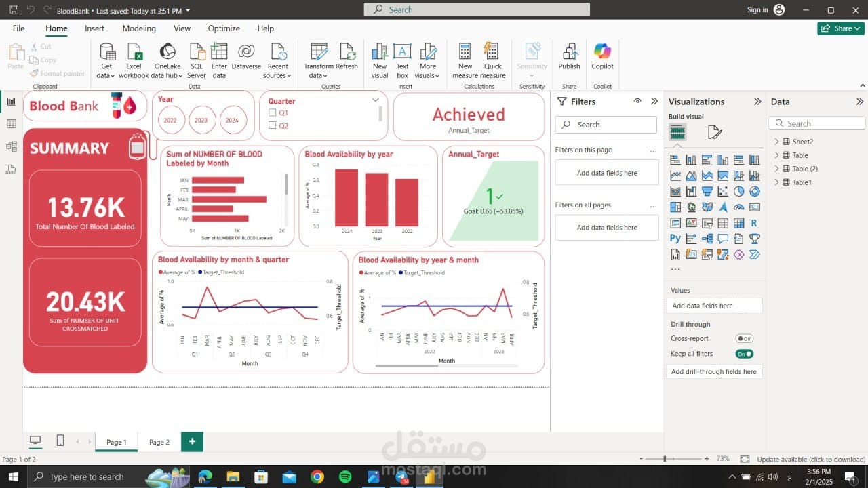The height and width of the screenshot is (488, 868).
Task: Collapse the Data pane
Action: 860,102
